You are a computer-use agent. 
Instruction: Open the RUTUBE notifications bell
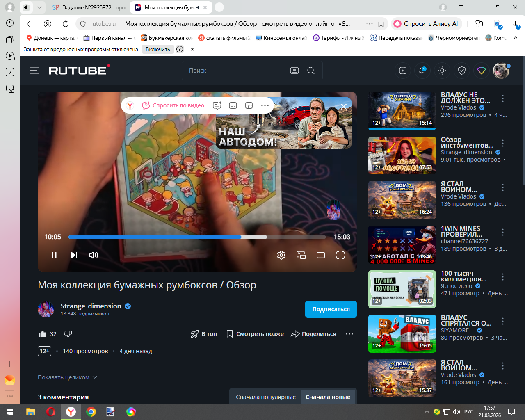pos(422,71)
